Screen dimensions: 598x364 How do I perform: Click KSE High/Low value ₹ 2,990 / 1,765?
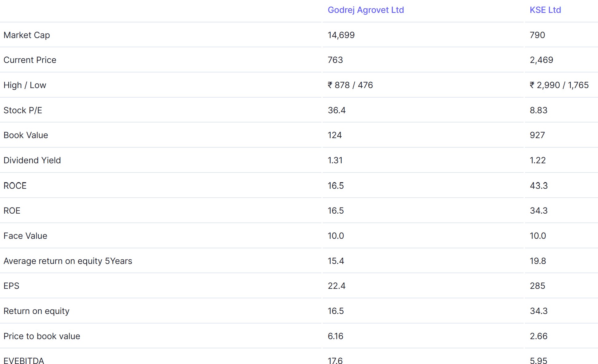[x=559, y=85]
